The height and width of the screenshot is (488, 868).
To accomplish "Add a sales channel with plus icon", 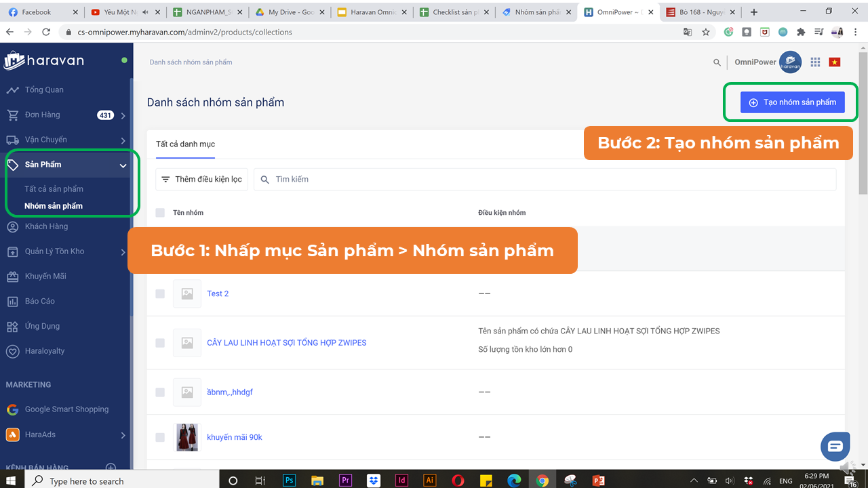I will [x=111, y=468].
